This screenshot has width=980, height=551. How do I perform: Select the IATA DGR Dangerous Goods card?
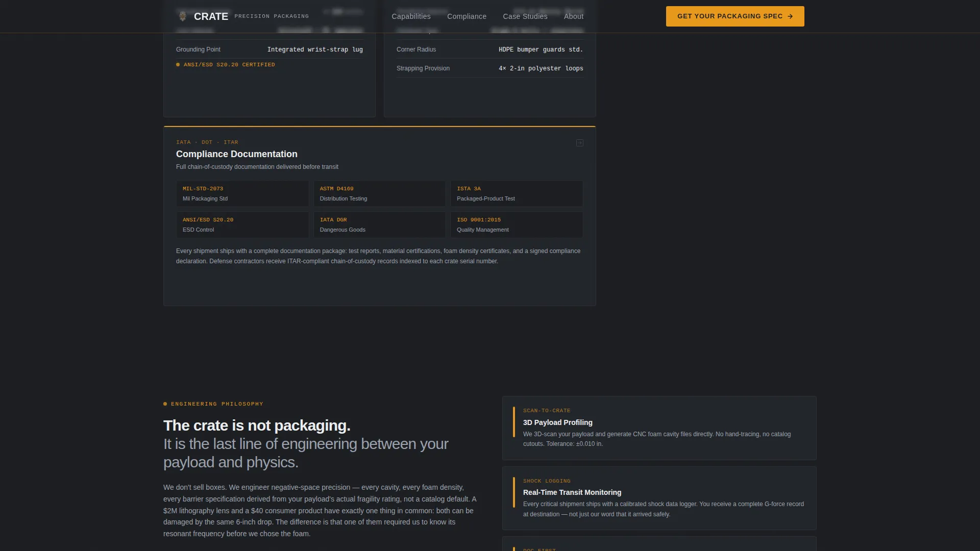379,224
